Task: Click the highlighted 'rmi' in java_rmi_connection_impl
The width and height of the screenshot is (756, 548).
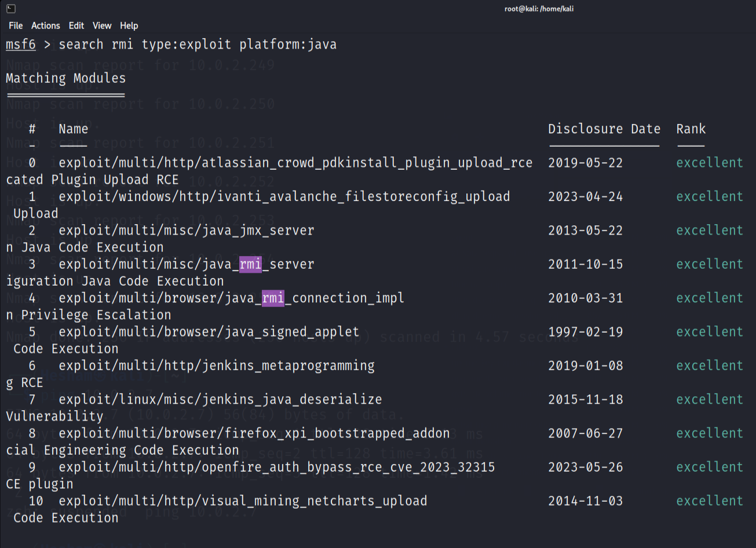Action: coord(273,298)
